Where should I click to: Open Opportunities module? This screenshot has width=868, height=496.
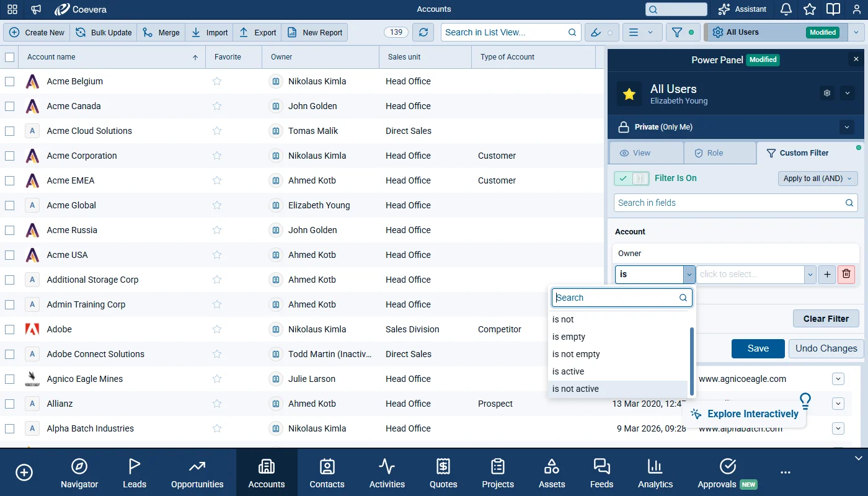click(197, 474)
